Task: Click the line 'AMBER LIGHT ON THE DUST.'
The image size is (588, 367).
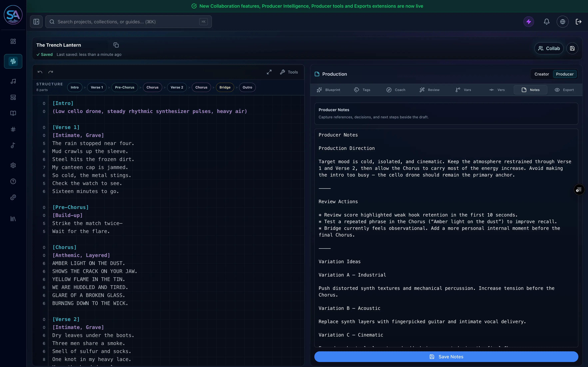Action: pyautogui.click(x=89, y=263)
